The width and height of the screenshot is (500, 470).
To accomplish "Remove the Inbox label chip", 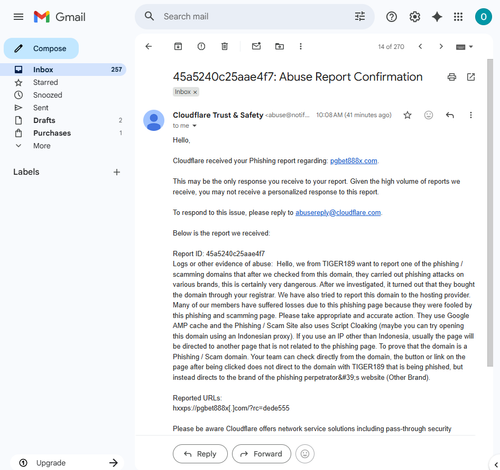I will coord(195,92).
